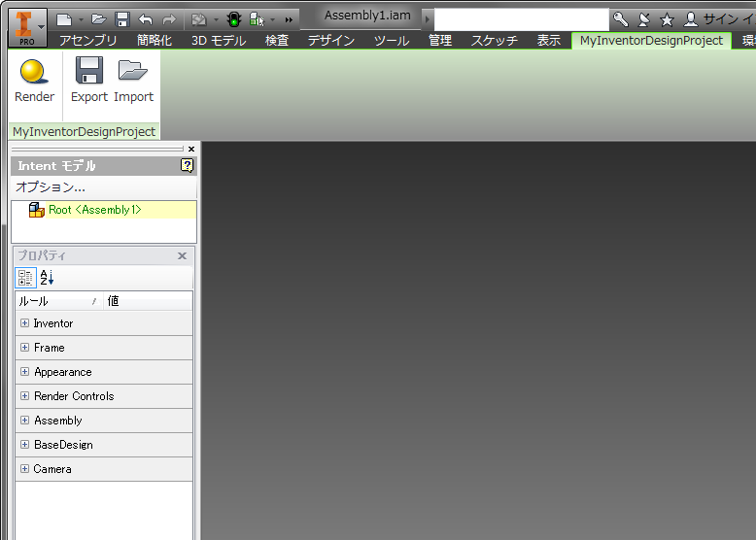The image size is (756, 540).
Task: Expand the Appearance property group
Action: (x=24, y=372)
